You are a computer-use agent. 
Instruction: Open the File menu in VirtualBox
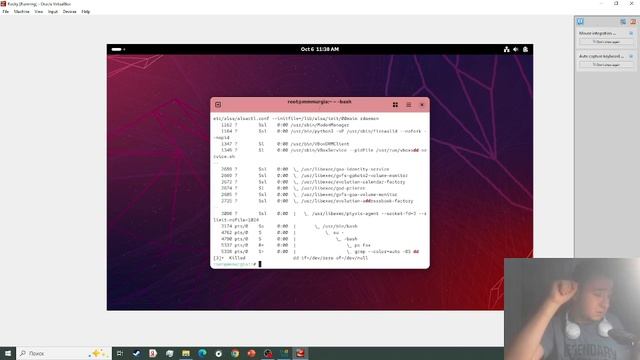(x=6, y=12)
